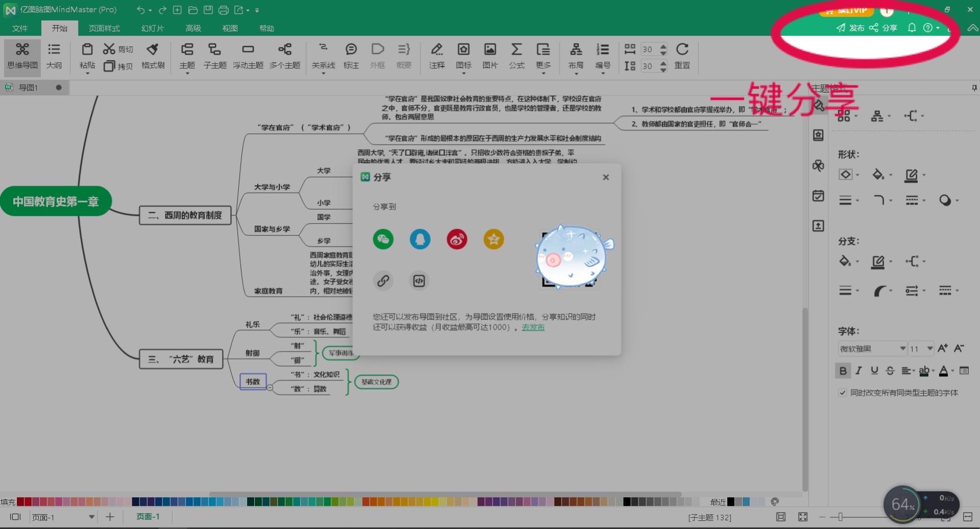
Task: Add a 标注 callout to the topic
Action: click(351, 56)
